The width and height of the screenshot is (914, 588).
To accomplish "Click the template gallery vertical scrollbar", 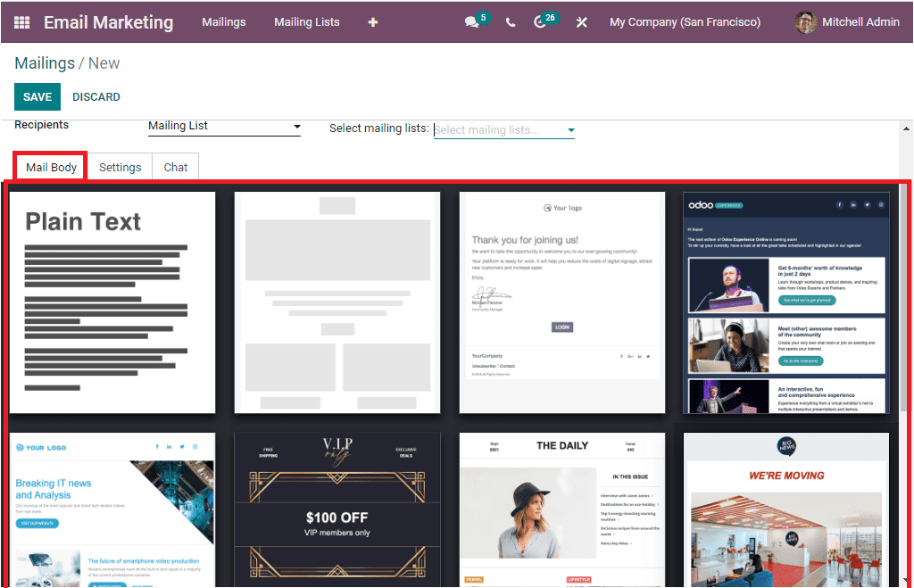I will 903,300.
